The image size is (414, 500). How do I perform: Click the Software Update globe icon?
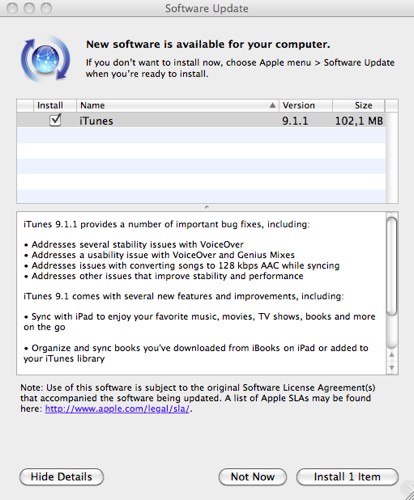[46, 59]
